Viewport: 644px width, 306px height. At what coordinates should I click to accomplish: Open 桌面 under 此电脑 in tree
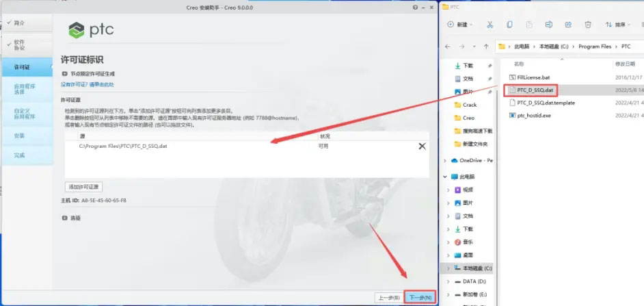coord(468,255)
